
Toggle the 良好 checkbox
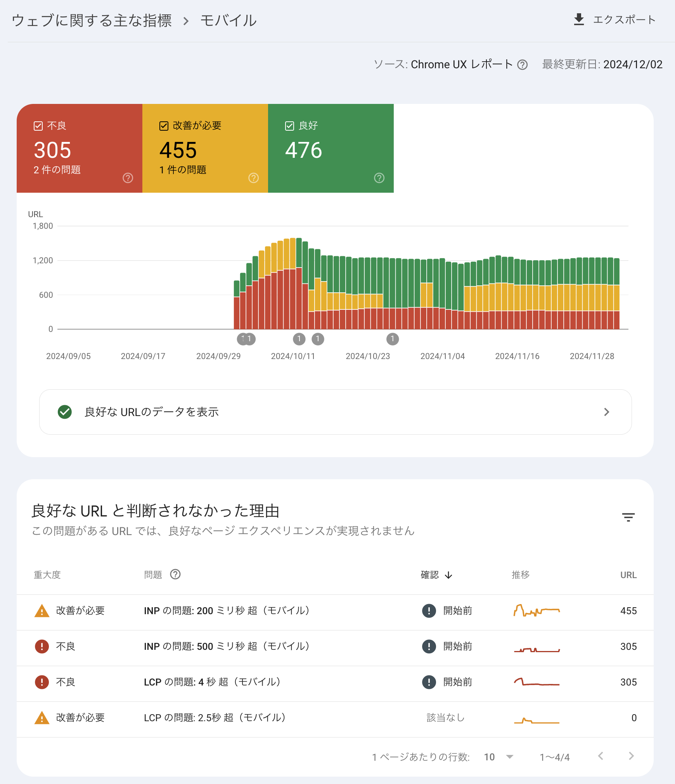289,126
